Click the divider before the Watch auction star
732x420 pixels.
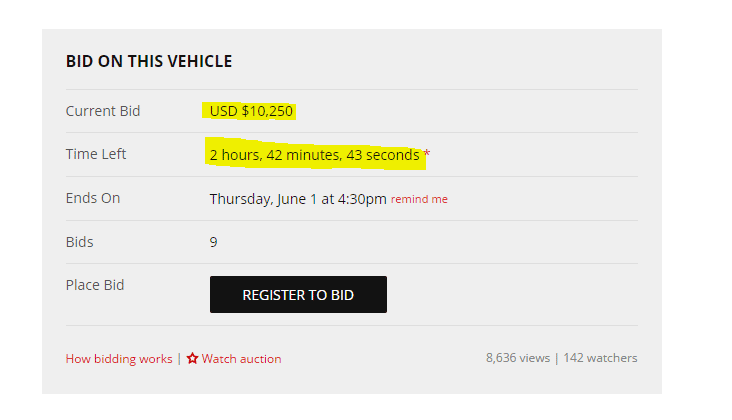click(x=179, y=359)
